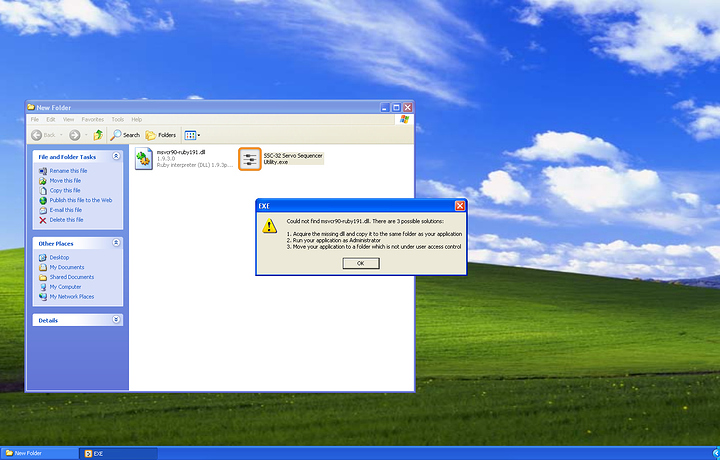Click the My Documents folder icon
Image resolution: width=720 pixels, height=460 pixels.
43,267
